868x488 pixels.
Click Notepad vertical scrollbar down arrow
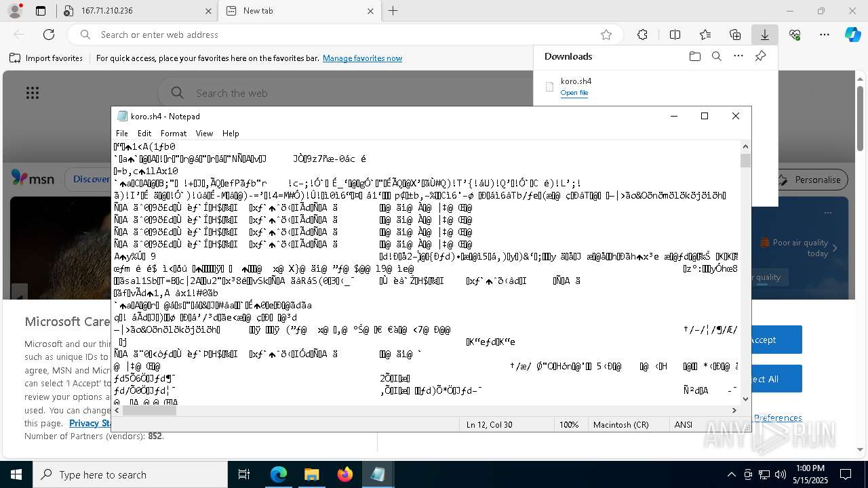(x=745, y=399)
